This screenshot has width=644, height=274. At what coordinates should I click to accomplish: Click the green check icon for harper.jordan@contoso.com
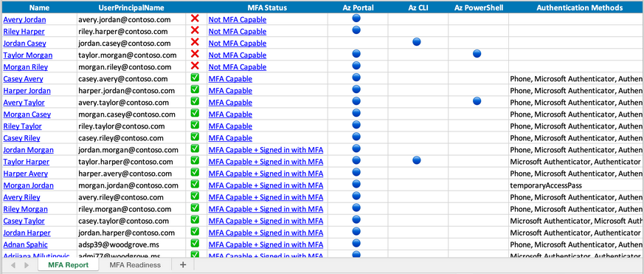point(195,89)
